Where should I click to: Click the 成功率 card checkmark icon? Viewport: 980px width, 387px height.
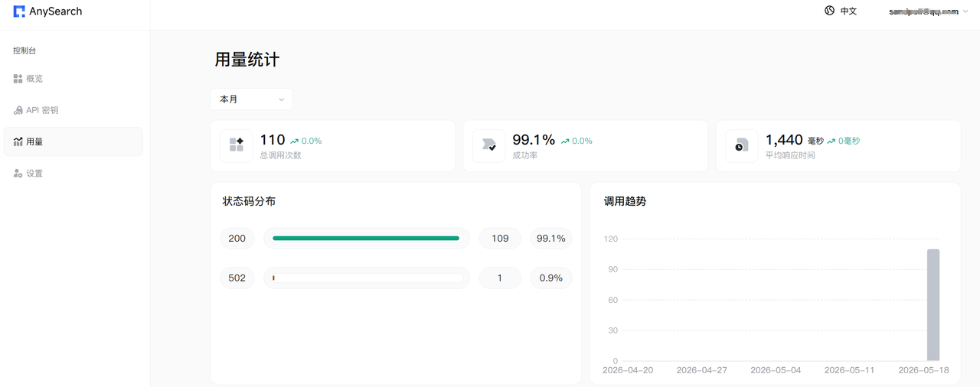[489, 145]
